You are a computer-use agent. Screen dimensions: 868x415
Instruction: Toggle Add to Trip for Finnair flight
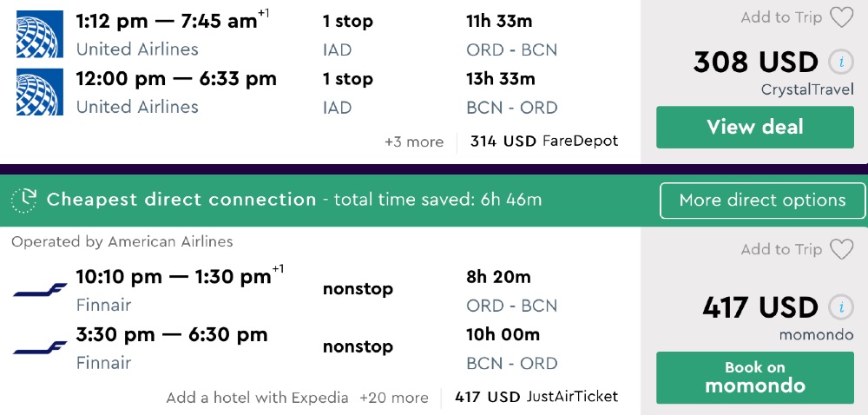(x=781, y=250)
